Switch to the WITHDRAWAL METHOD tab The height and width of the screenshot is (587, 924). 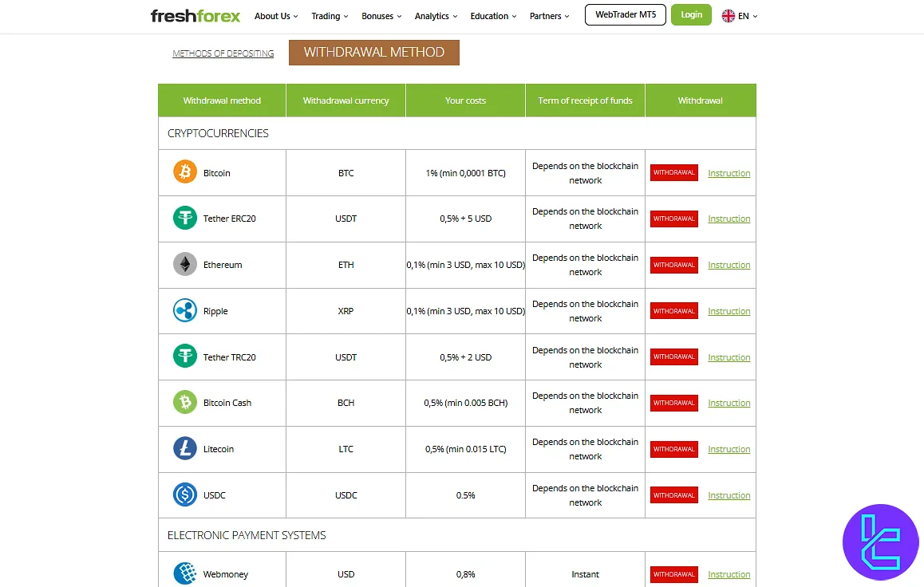pos(373,52)
